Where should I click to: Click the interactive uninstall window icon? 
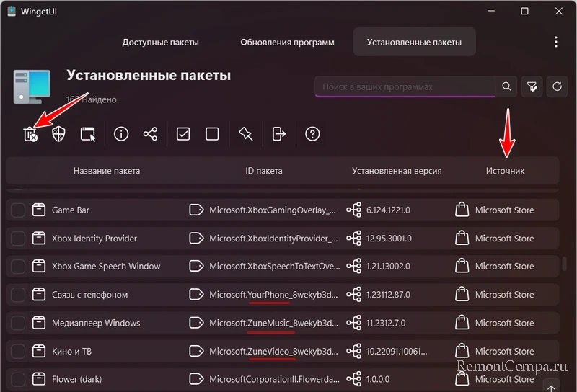88,134
